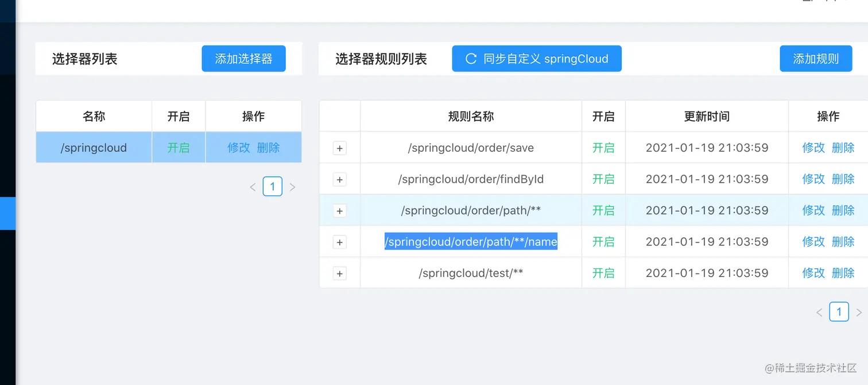Click 删除 for rule /springcloud/test/**
This screenshot has width=868, height=385.
click(x=843, y=273)
